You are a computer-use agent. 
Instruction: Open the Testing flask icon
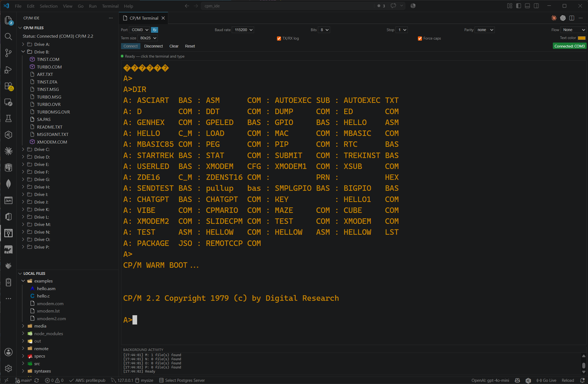pos(8,118)
